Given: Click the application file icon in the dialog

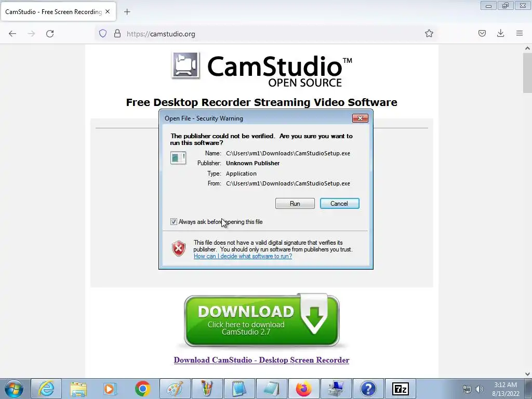Looking at the screenshot, I should [x=178, y=158].
